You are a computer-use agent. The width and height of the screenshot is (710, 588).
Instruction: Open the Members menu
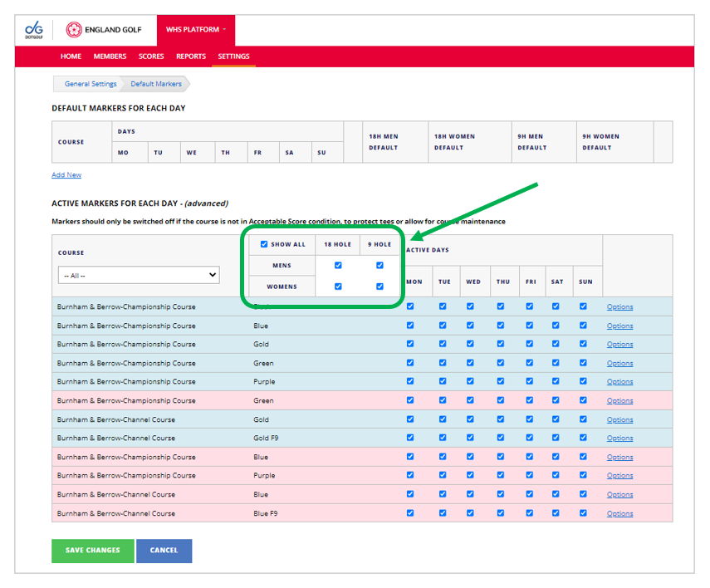[x=110, y=56]
